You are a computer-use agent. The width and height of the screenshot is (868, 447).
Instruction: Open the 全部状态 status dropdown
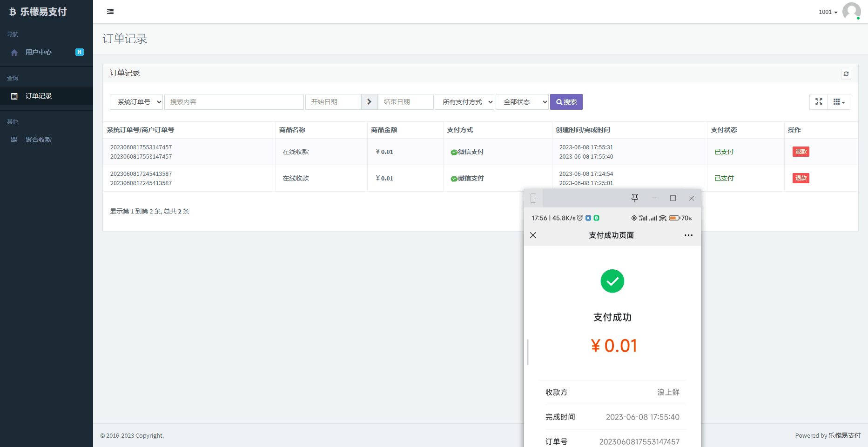522,102
